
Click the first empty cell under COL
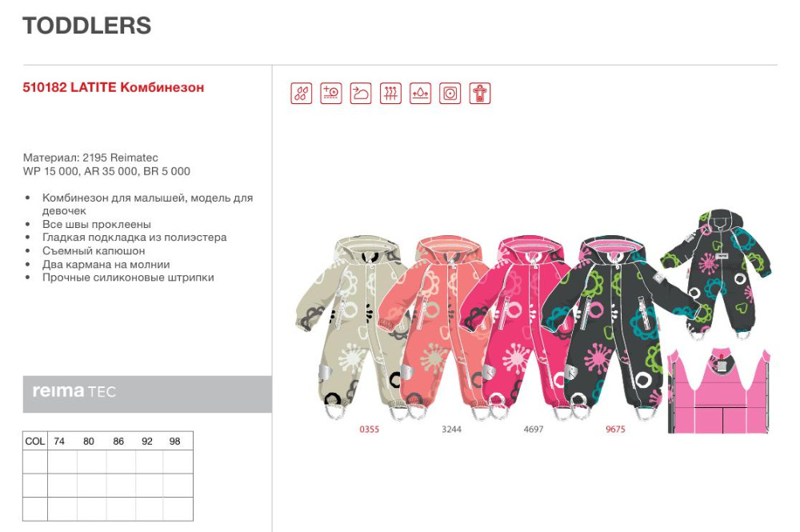[35, 462]
